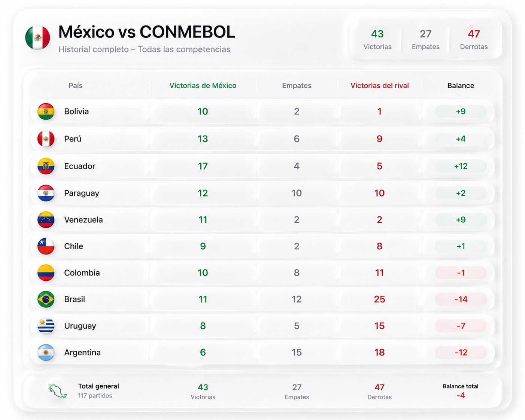Image resolution: width=525 pixels, height=420 pixels.
Task: Select the +12 balance badge for Ecuador
Action: pos(461,166)
